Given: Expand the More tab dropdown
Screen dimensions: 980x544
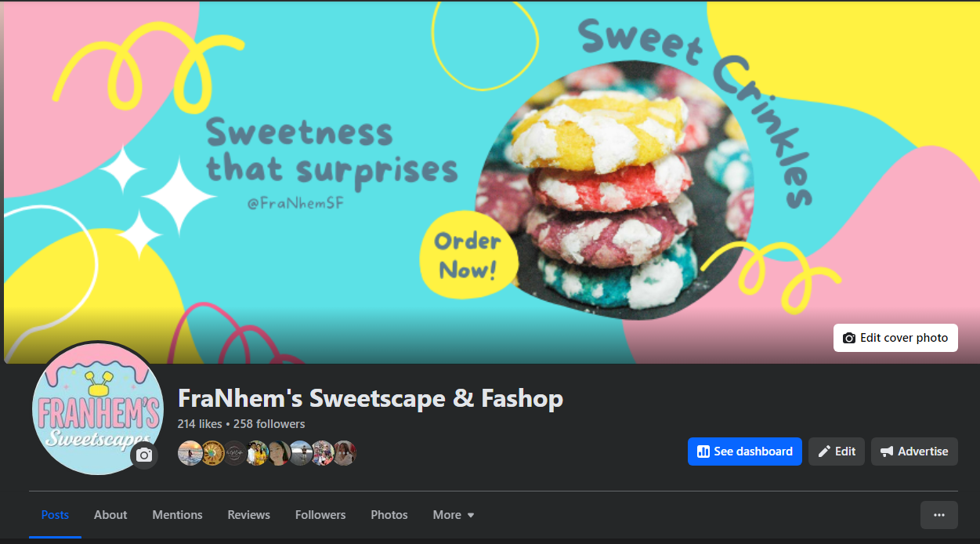Looking at the screenshot, I should tap(454, 515).
